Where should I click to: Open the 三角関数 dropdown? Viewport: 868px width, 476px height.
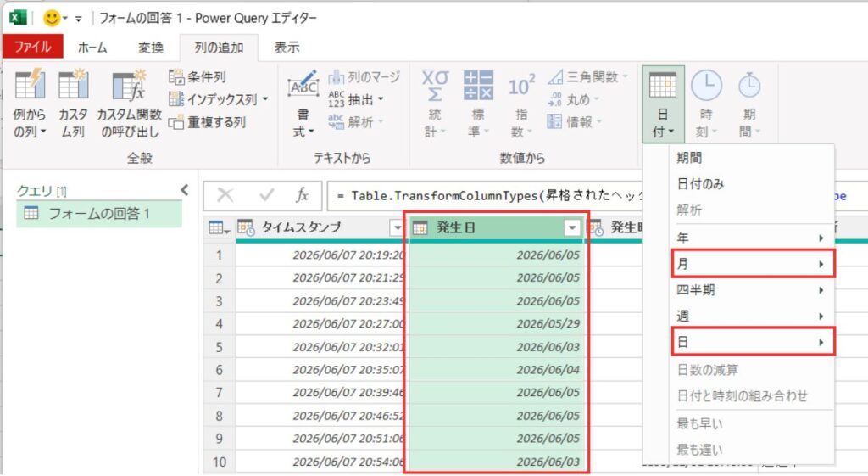pyautogui.click(x=588, y=76)
